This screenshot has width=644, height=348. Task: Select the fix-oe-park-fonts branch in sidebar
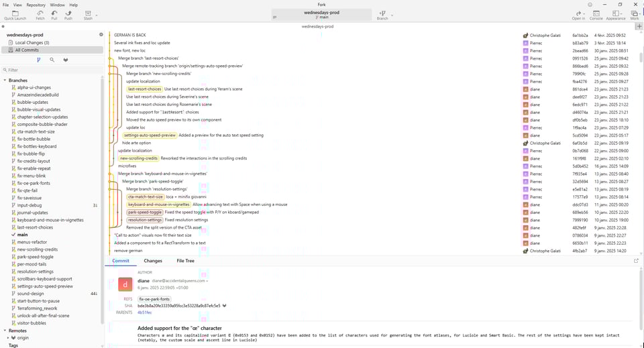pyautogui.click(x=34, y=183)
